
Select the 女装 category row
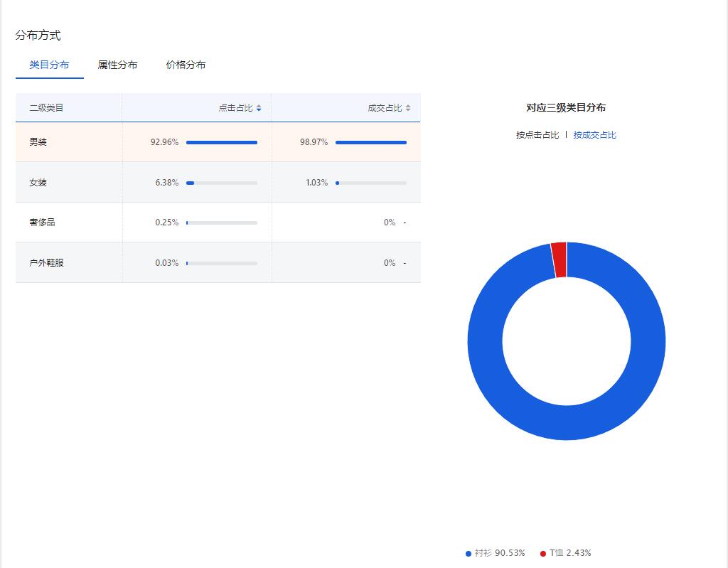click(218, 182)
